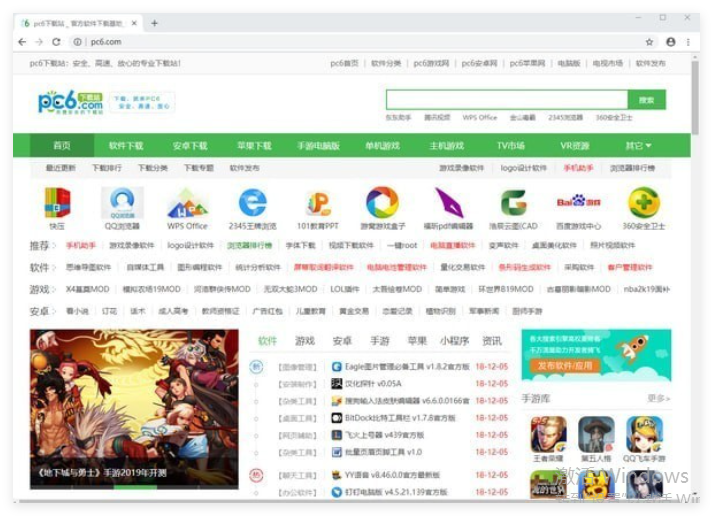Open 苹果下载 in the green nav bar
Viewport: 713px width, 516px height.
click(254, 145)
